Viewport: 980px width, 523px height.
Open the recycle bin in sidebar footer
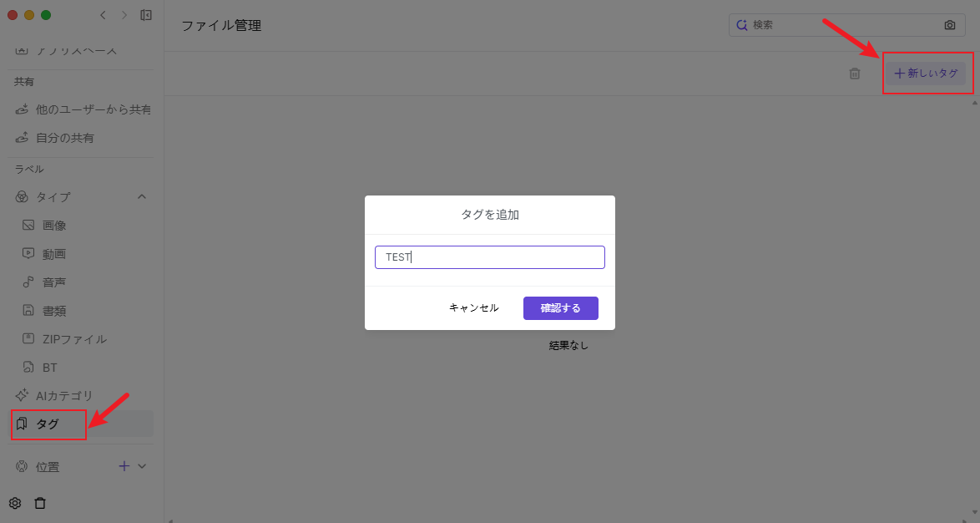[40, 503]
